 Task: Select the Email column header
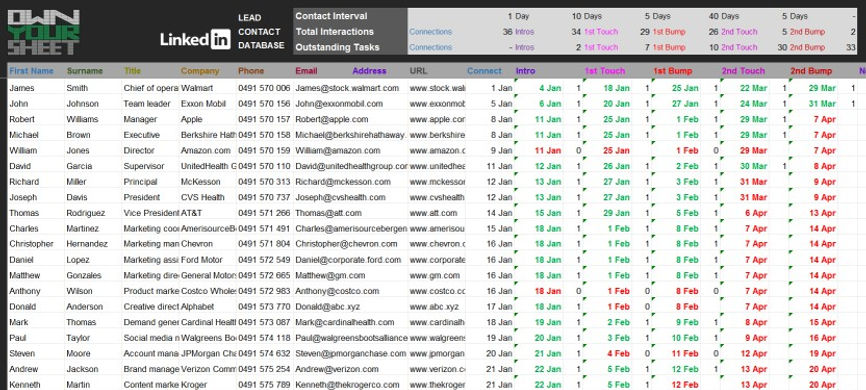(x=307, y=71)
